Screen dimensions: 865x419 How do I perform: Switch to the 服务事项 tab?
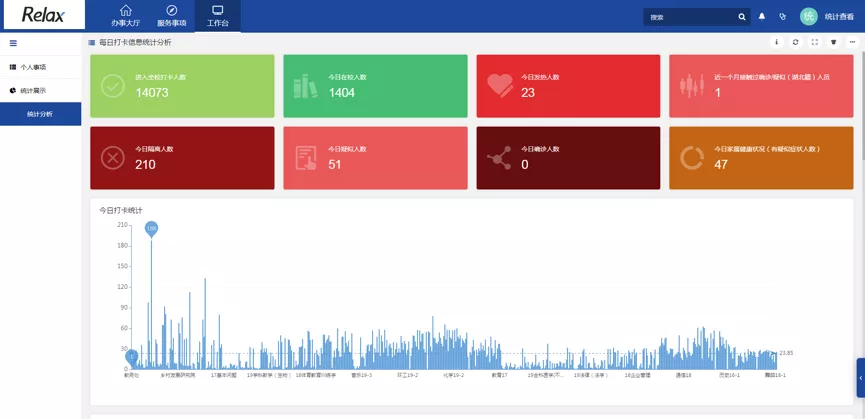[x=171, y=16]
